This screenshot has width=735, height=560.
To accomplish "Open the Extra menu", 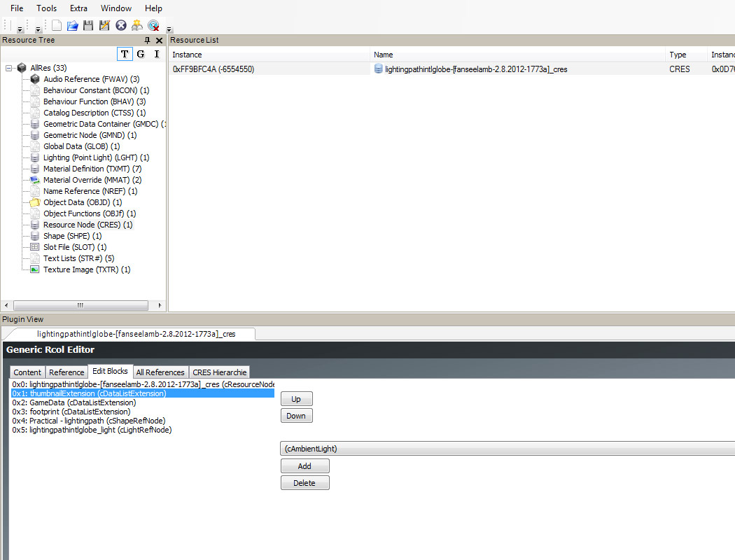I will [78, 8].
